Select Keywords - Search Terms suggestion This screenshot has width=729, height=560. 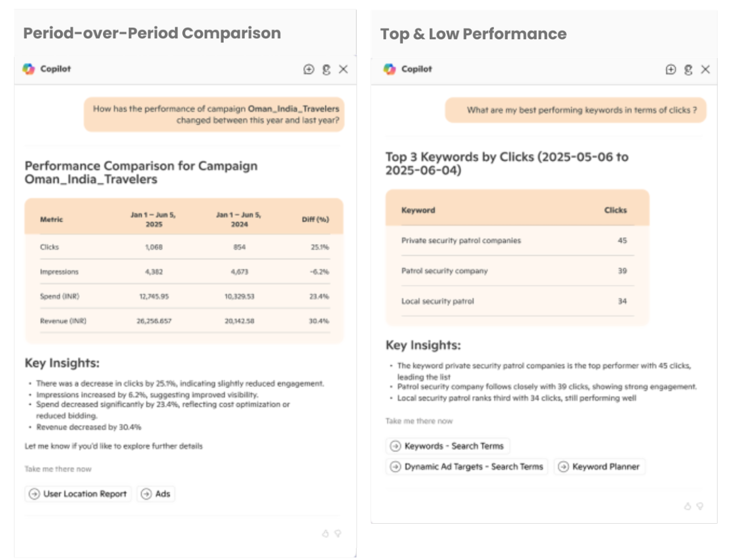coord(448,446)
